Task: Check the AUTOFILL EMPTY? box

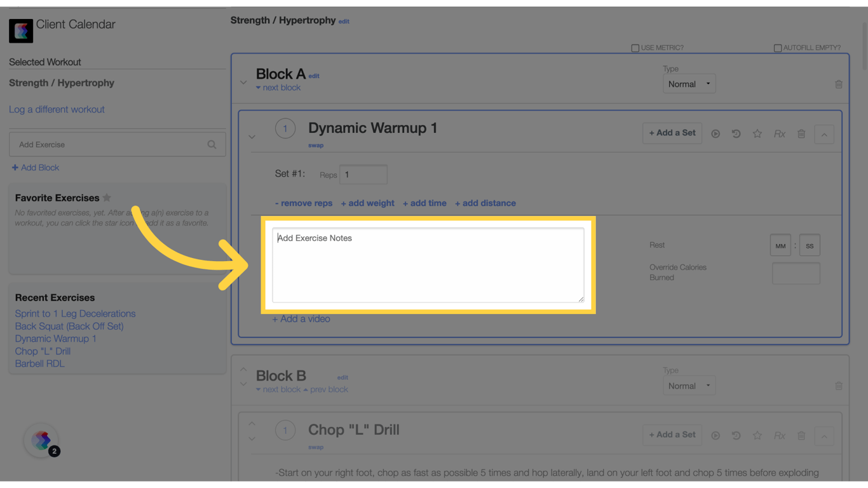Action: [777, 48]
